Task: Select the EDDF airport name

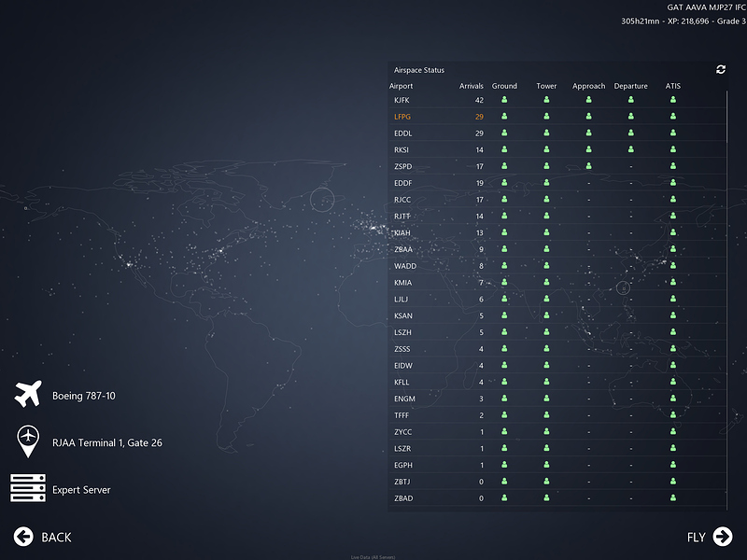Action: (x=403, y=183)
